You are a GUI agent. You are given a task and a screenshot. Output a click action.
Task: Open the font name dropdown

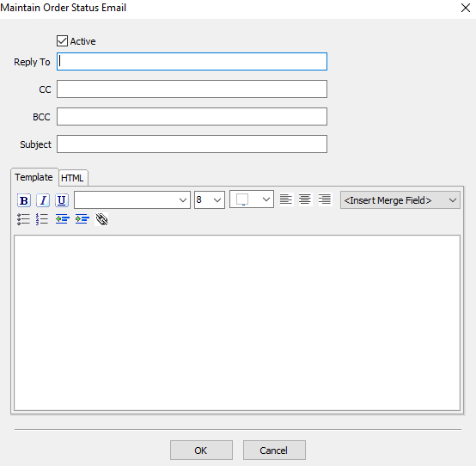183,200
